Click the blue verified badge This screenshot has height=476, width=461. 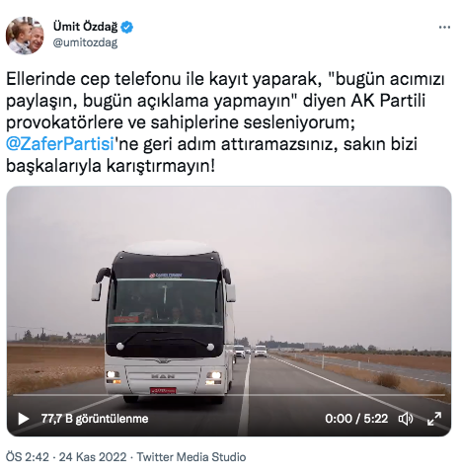coord(126,27)
